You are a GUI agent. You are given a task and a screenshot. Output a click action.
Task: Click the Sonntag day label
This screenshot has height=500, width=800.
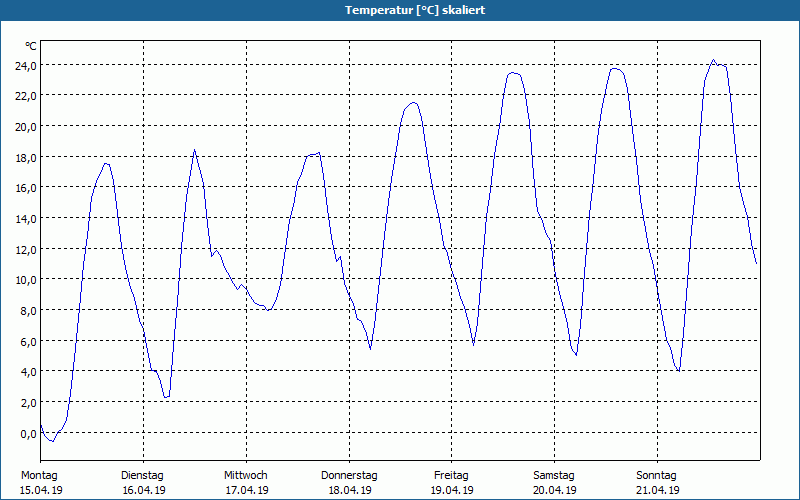point(657,476)
